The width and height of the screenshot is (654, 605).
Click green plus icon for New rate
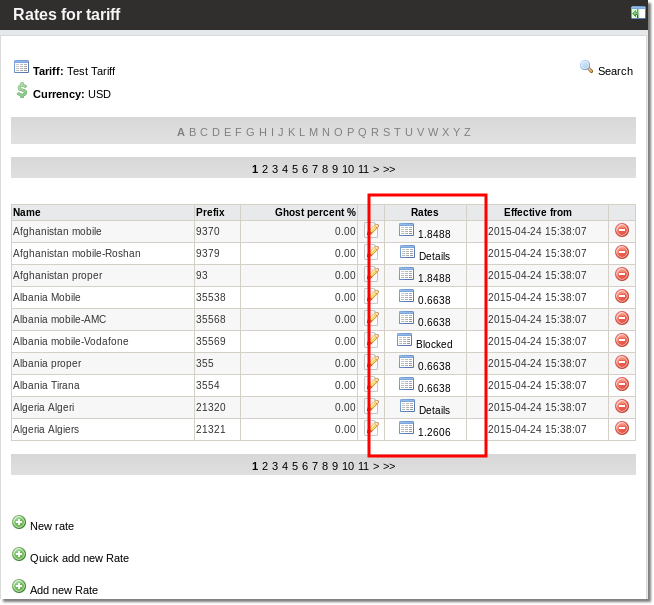click(x=19, y=522)
